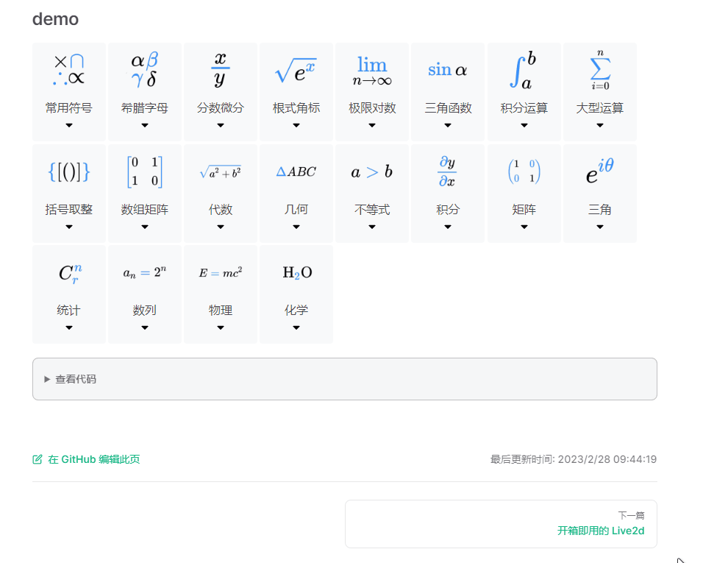Click the radical √e icon for 根式角标

(296, 69)
